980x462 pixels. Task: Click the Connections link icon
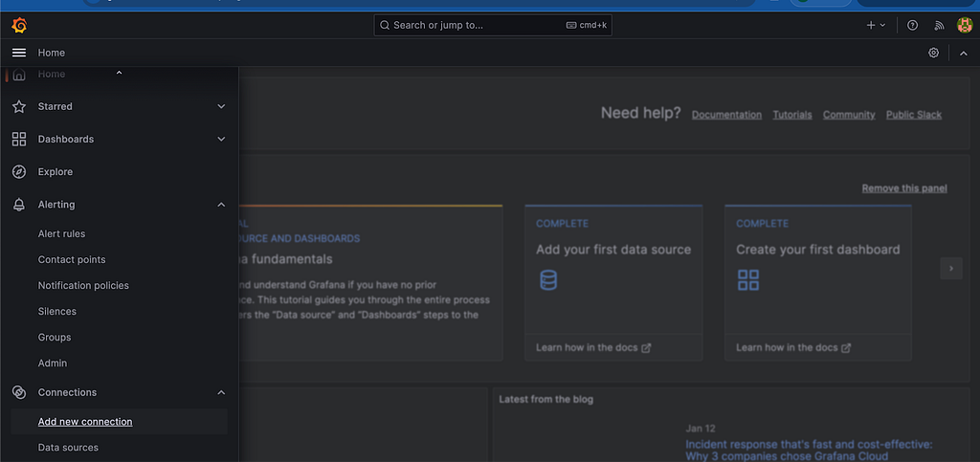19,393
